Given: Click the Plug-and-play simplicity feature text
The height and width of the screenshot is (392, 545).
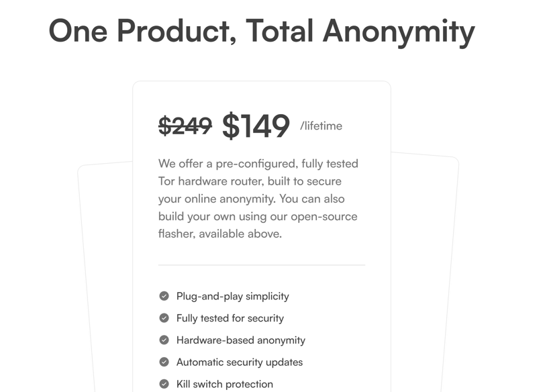Looking at the screenshot, I should [x=232, y=297].
